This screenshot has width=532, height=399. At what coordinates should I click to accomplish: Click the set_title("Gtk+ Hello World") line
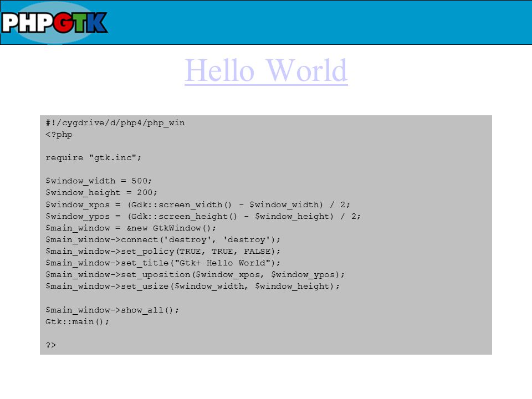(163, 263)
